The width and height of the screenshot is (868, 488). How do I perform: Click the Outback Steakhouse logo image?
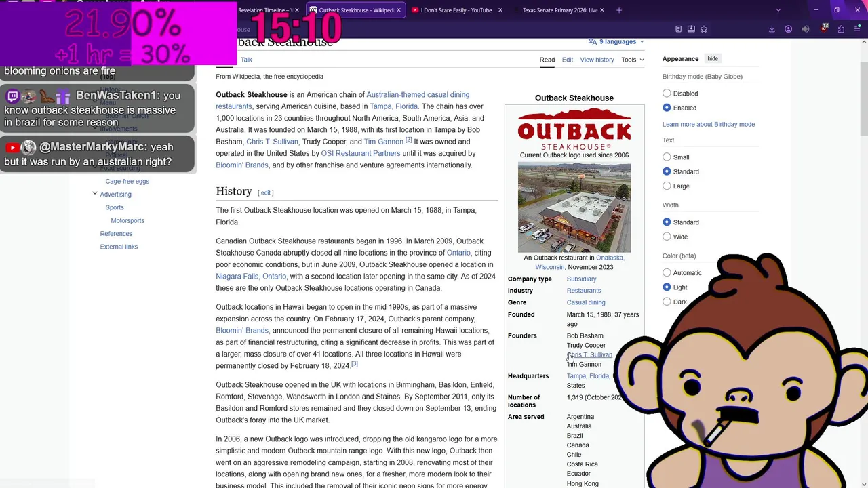tap(574, 129)
